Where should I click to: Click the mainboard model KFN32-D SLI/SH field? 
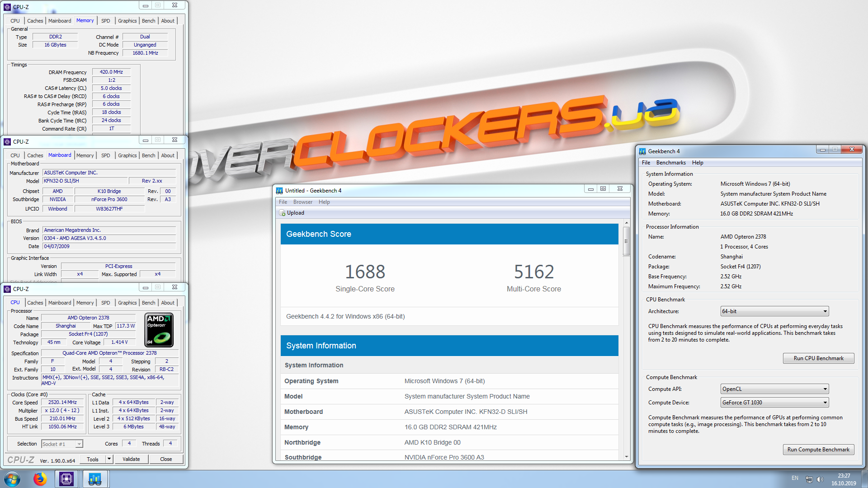(x=85, y=181)
